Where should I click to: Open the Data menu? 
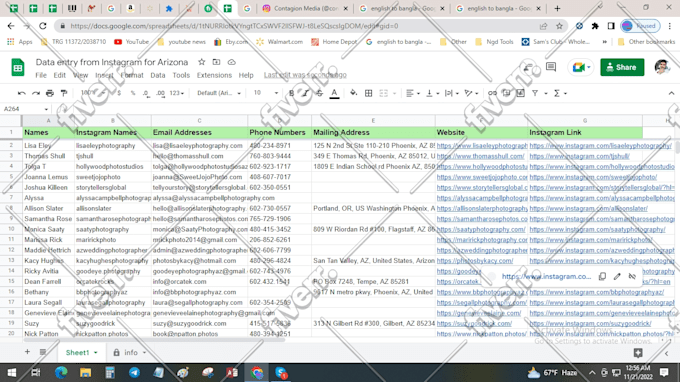[157, 75]
